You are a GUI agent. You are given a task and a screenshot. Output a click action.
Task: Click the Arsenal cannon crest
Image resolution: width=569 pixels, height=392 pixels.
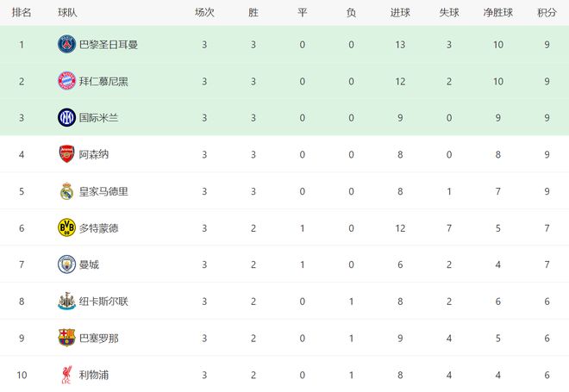pos(66,154)
